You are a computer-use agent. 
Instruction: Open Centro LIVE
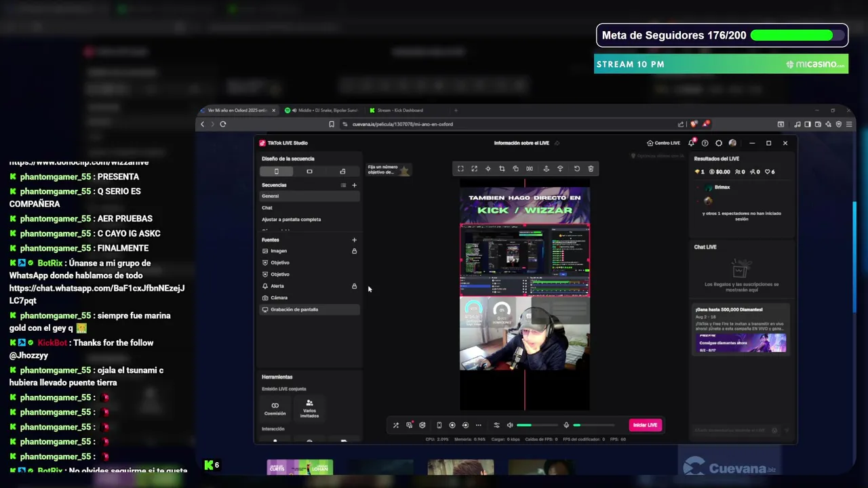click(x=663, y=143)
